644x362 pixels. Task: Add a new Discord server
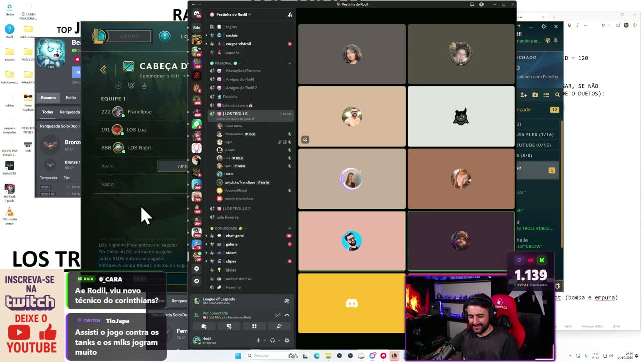[x=196, y=269]
